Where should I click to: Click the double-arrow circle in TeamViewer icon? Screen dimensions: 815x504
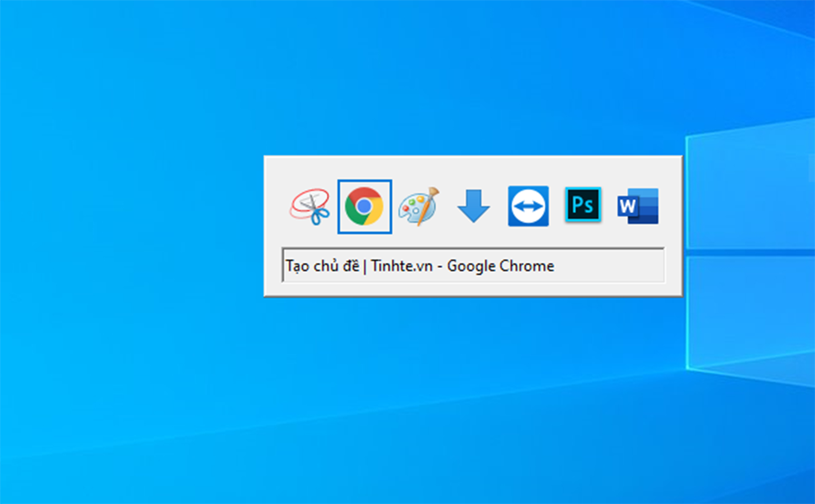(x=528, y=206)
